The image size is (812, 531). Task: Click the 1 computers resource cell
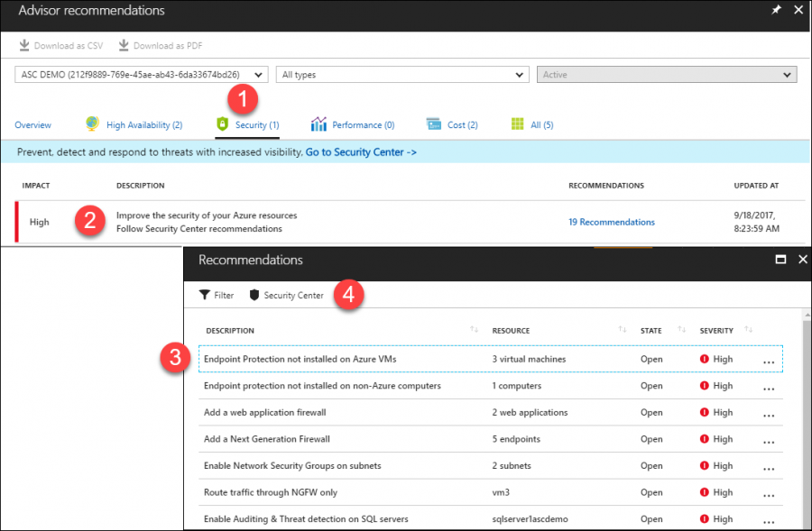click(516, 386)
